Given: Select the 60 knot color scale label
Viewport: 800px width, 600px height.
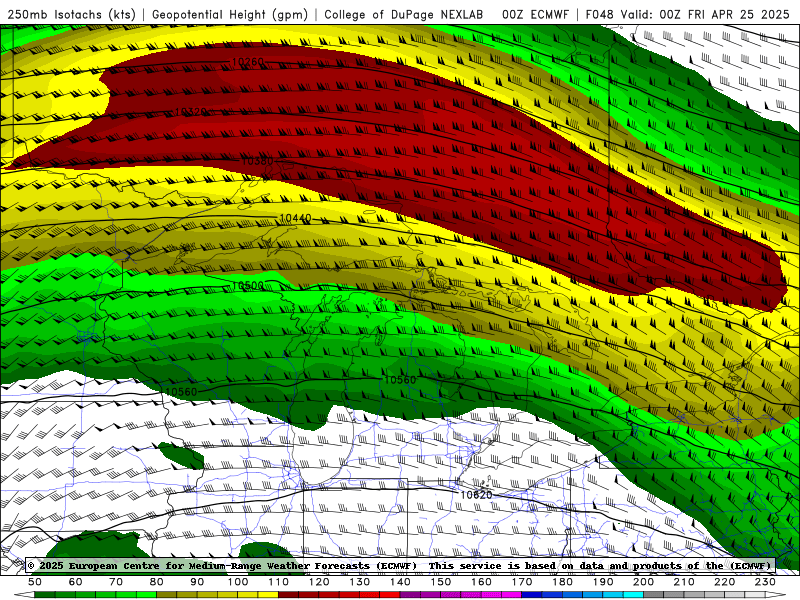Looking at the screenshot, I should [x=76, y=582].
